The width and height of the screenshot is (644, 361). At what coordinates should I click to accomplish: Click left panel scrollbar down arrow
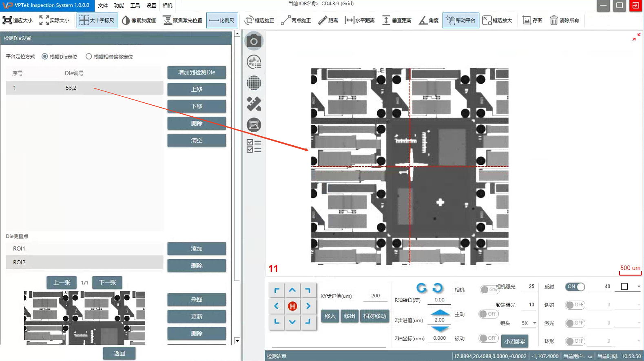tap(237, 341)
